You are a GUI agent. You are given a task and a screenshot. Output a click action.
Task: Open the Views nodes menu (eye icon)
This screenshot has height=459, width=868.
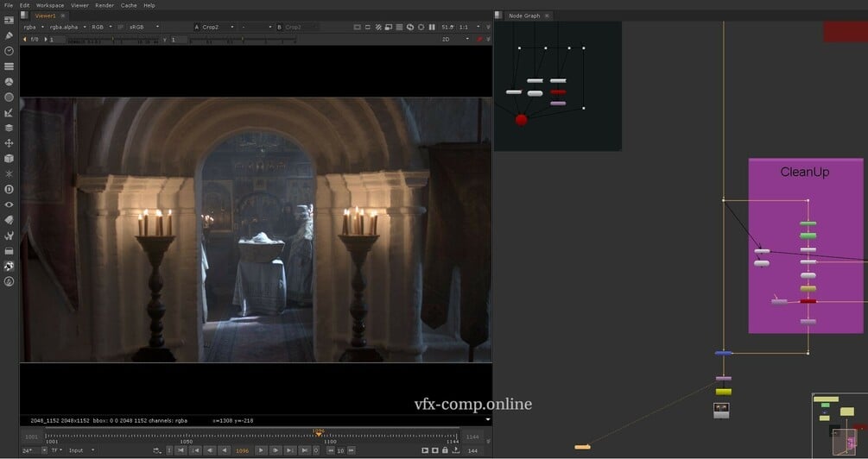click(x=9, y=204)
